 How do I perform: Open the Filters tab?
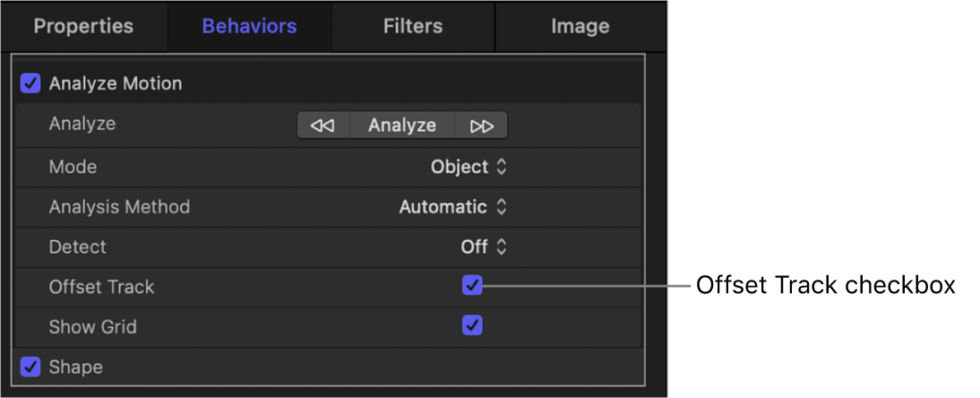click(x=413, y=26)
